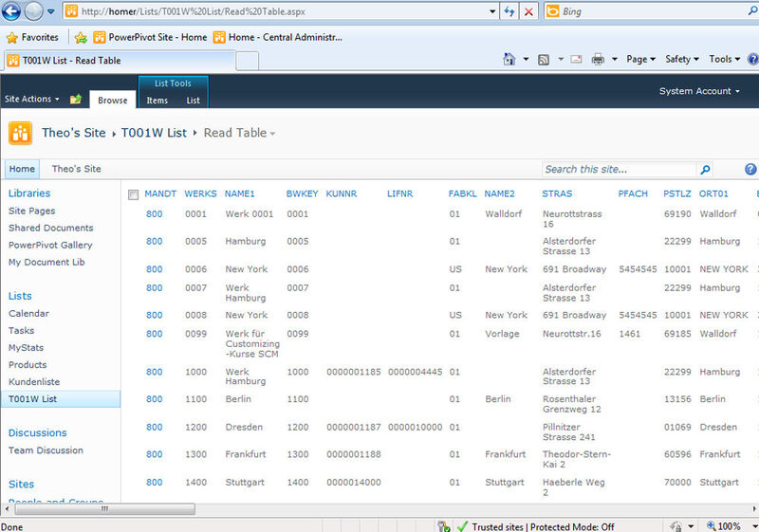Sort by the PSTLZ column header

[x=676, y=194]
